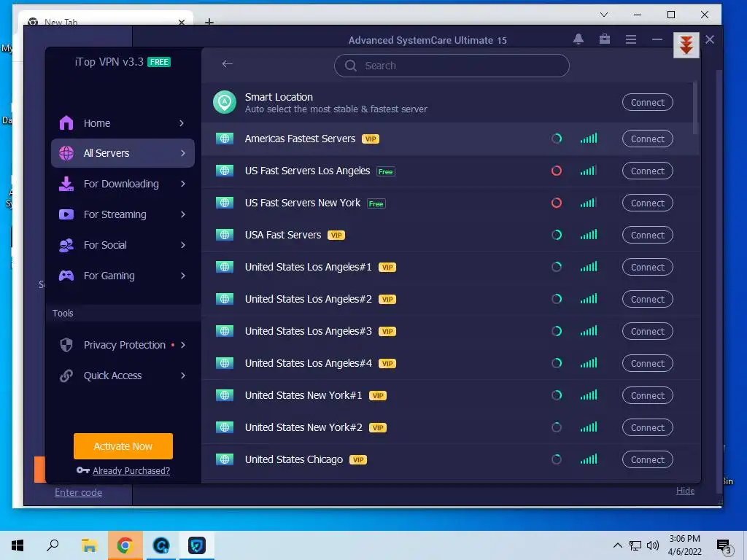Connect to Americas Fastest Servers
The height and width of the screenshot is (560, 747).
[x=648, y=139]
